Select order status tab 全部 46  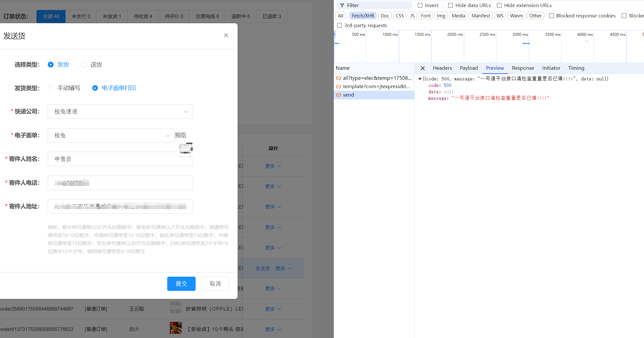[x=51, y=16]
